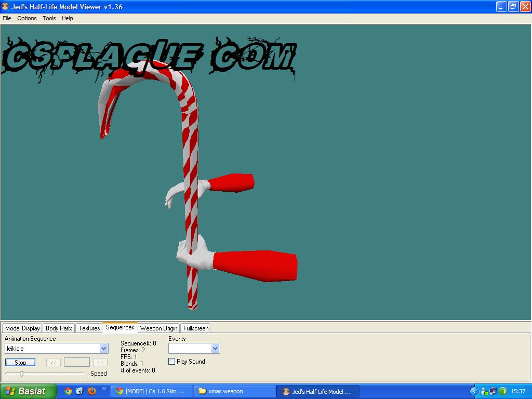532x399 pixels.
Task: Click the Jed's Model Viewer title bar icon
Action: pos(5,6)
